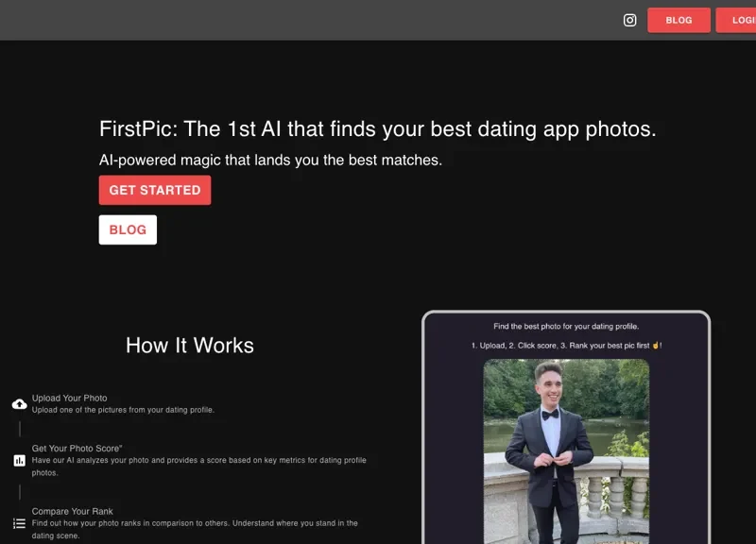The width and height of the screenshot is (756, 544).
Task: Click the cloud upload icon
Action: point(19,404)
